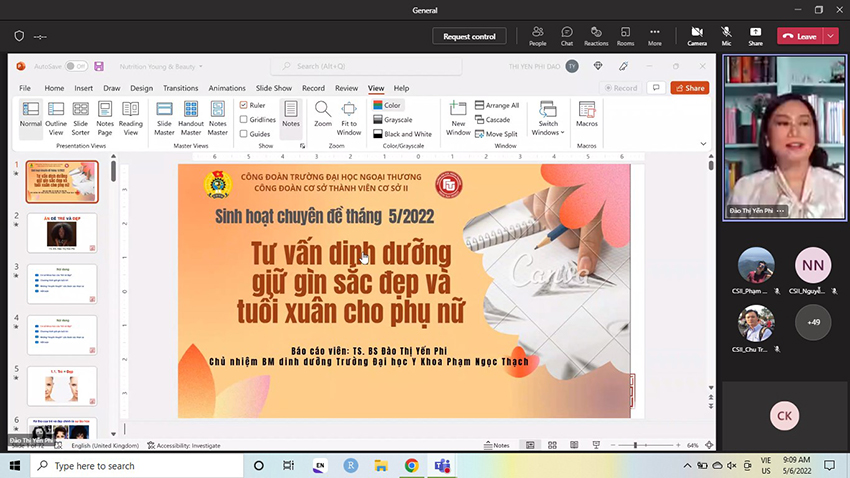This screenshot has width=850, height=478.
Task: Open More actions in Teams toolbar
Action: coord(654,36)
